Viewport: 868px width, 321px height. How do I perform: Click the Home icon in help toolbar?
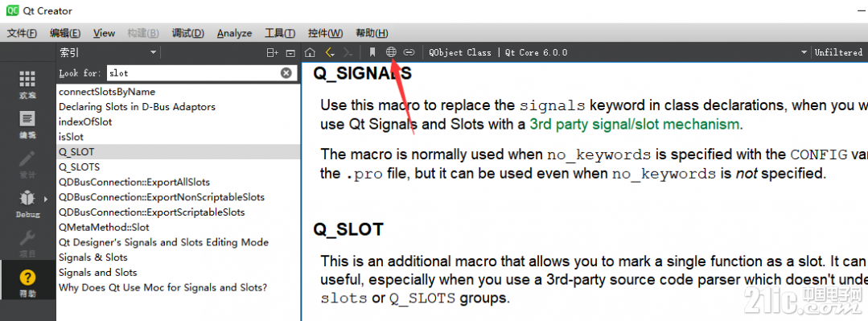tap(310, 52)
